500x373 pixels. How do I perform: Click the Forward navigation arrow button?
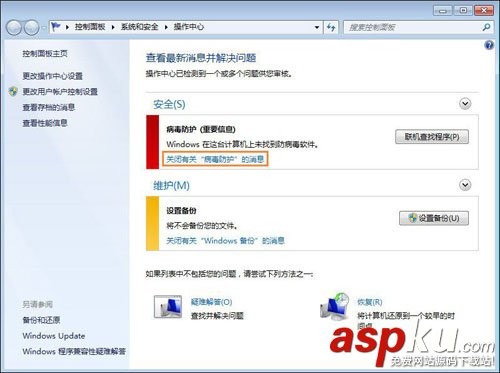31,27
